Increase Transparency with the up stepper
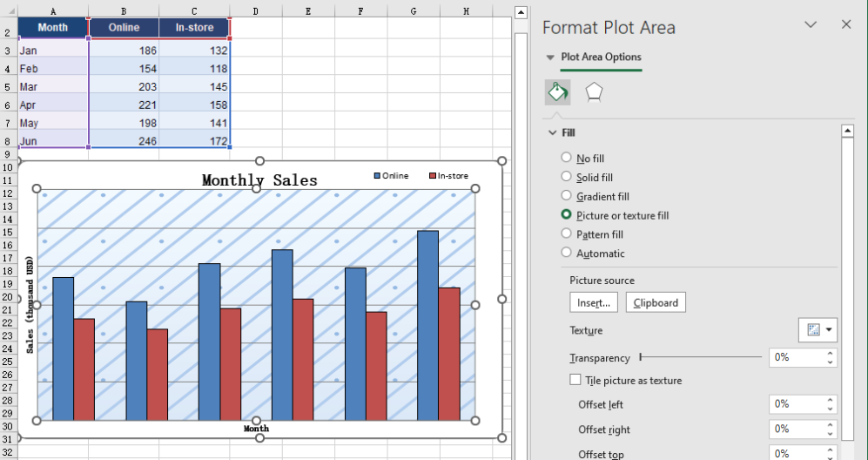 point(830,354)
